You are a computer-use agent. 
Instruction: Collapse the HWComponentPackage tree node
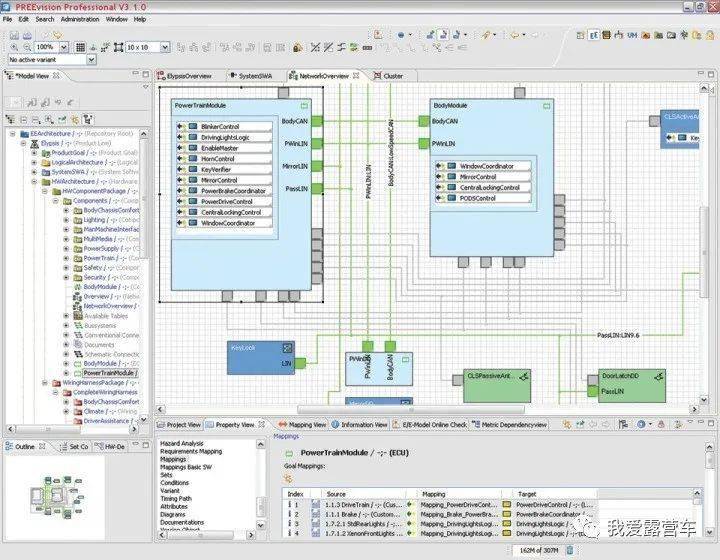point(45,191)
